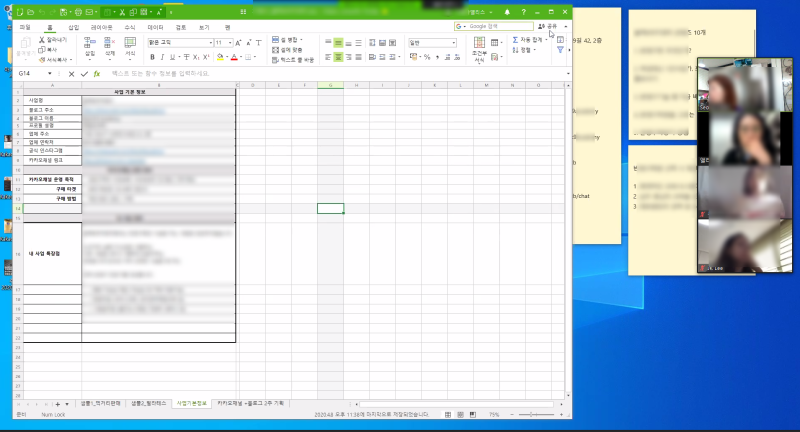Click the cancel X icon in formula bar
800x432 pixels.
click(x=71, y=74)
